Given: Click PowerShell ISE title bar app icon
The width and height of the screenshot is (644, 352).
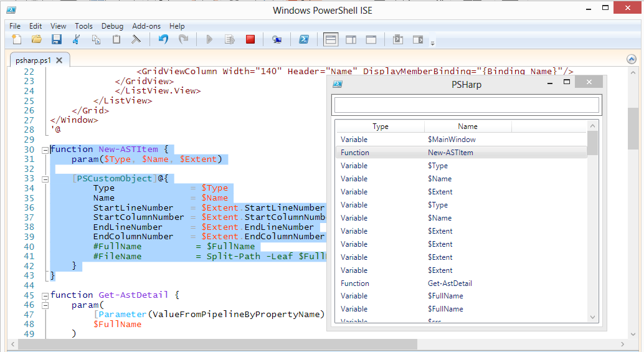Looking at the screenshot, I should (11, 10).
